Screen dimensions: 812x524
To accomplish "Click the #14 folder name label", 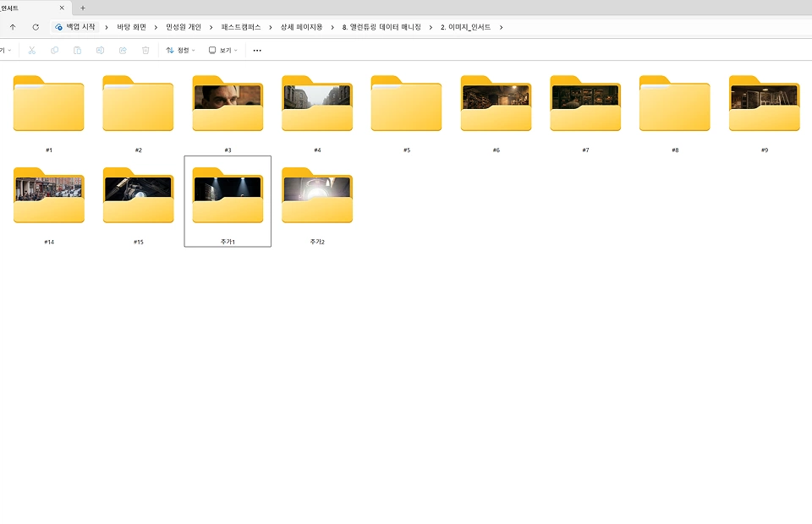I will point(49,242).
